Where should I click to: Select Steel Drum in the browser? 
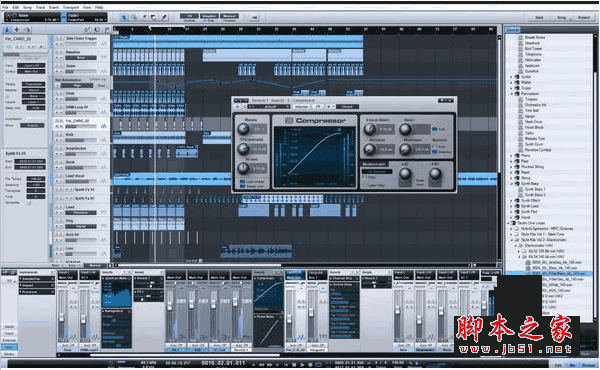(x=533, y=122)
